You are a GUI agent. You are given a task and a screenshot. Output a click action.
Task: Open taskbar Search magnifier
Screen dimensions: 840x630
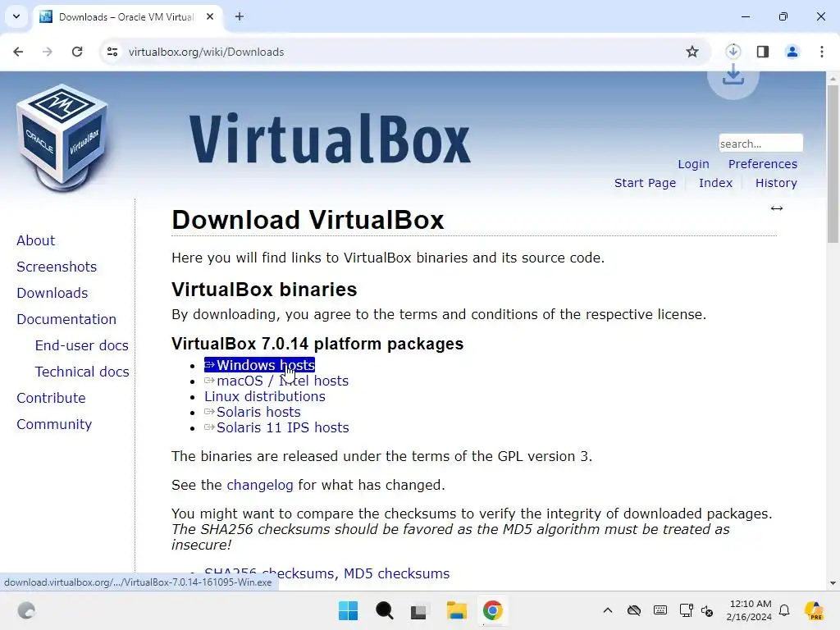(x=384, y=610)
